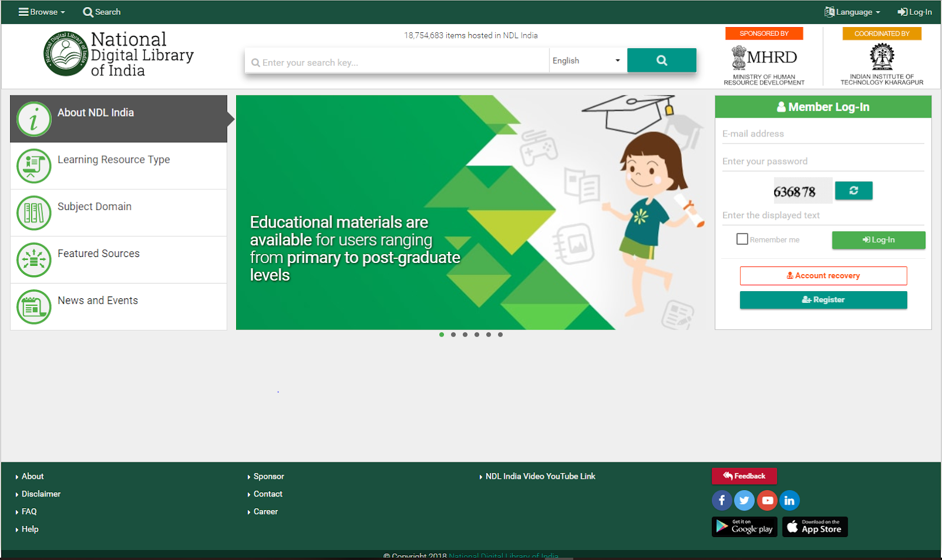The width and height of the screenshot is (942, 560).
Task: Select the About NDL India tab
Action: (118, 119)
